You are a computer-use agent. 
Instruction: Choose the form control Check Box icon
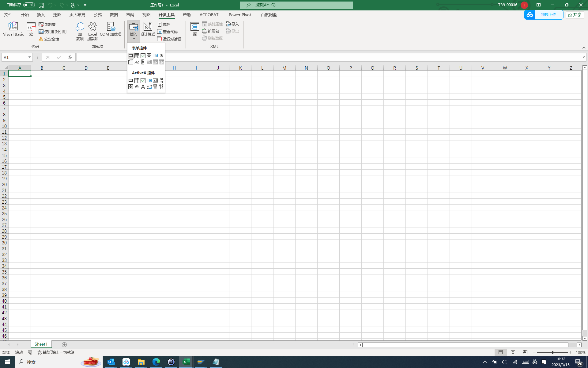coord(143,56)
